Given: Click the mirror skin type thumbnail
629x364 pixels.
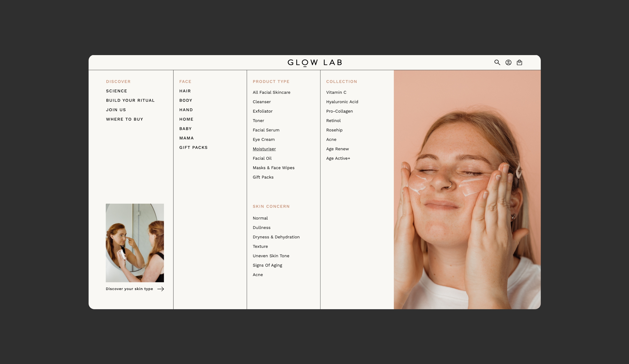Looking at the screenshot, I should click(135, 243).
